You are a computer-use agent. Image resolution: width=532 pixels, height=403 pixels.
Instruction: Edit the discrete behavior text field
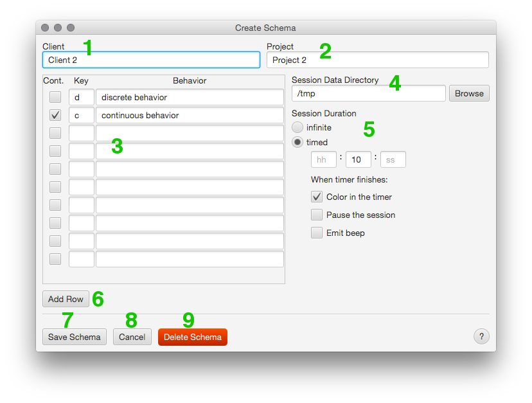[190, 96]
